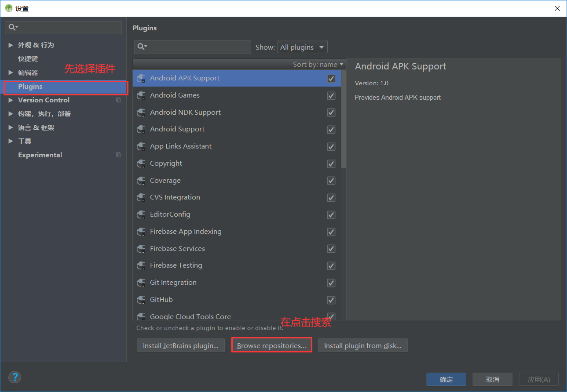Select the Android Games plugin name
567x392 pixels.
click(175, 95)
